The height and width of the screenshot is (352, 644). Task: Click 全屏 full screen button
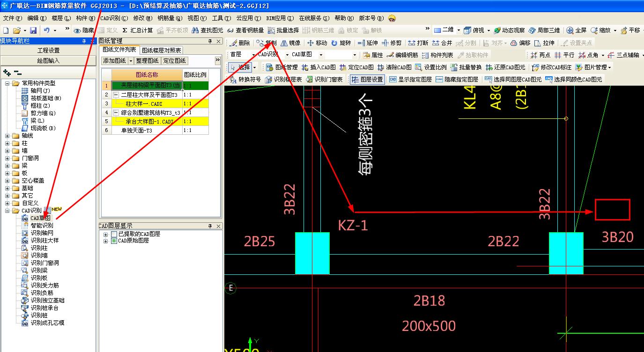577,30
